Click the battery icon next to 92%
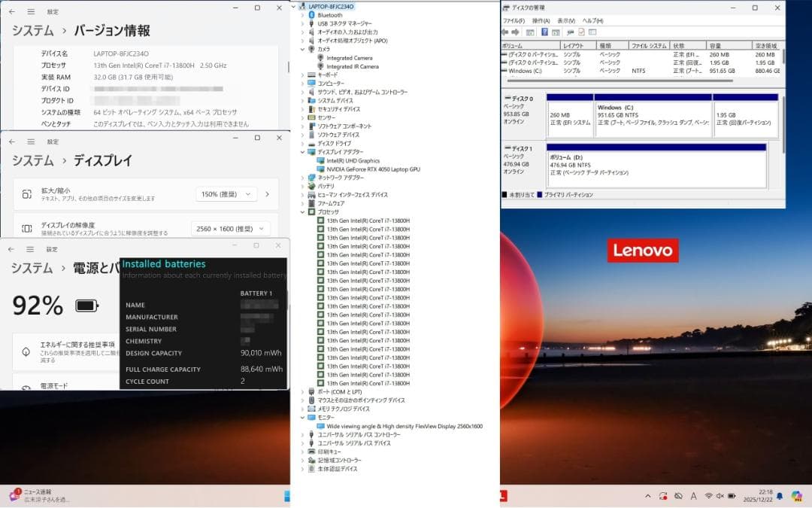Image resolution: width=812 pixels, height=508 pixels. (x=86, y=305)
